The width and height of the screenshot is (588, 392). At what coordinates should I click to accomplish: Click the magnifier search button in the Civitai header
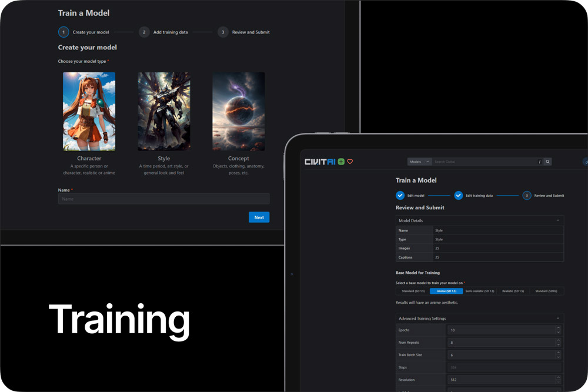pyautogui.click(x=547, y=162)
